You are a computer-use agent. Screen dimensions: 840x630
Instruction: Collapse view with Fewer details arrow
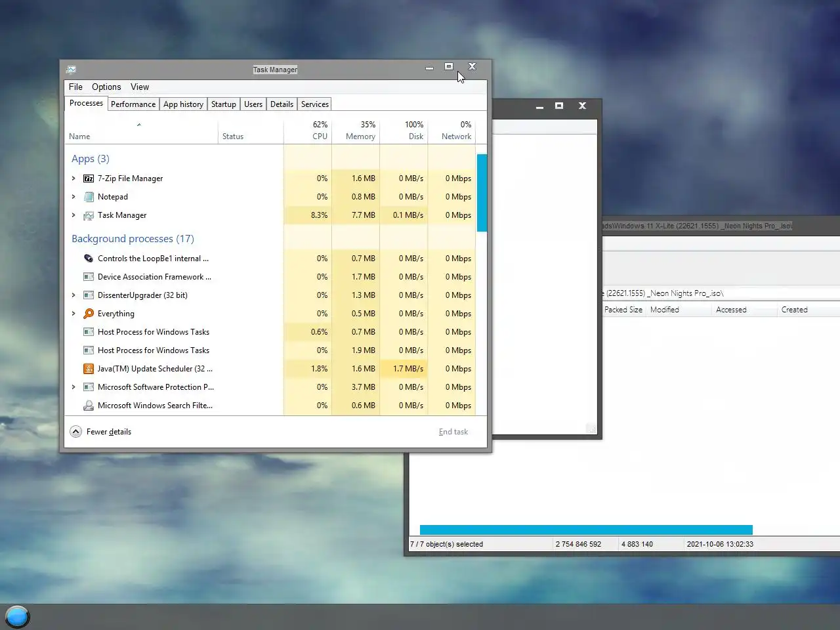[76, 432]
